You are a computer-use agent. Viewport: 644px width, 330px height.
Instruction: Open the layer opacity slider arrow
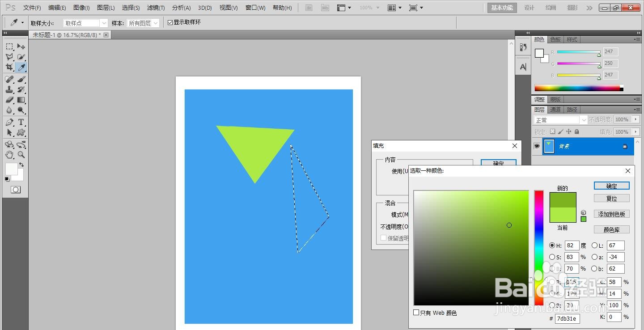click(636, 119)
